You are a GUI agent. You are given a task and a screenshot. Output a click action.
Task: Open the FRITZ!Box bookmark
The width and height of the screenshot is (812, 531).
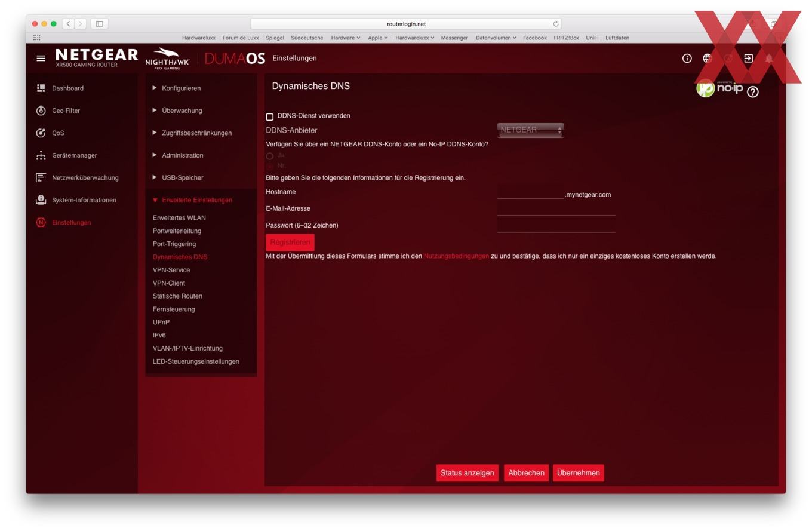tap(566, 38)
